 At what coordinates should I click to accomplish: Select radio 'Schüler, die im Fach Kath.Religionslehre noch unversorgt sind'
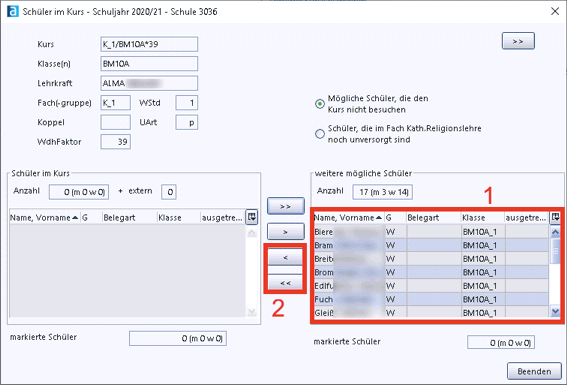click(320, 134)
